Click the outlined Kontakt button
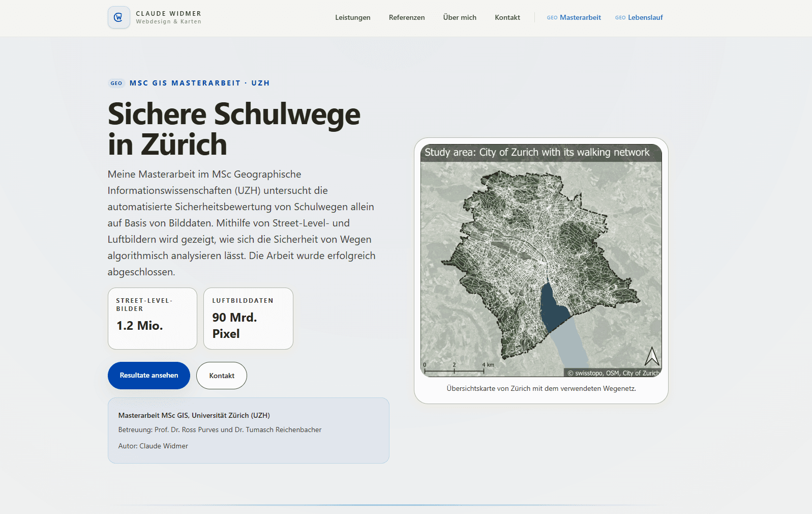The width and height of the screenshot is (812, 514). click(x=222, y=376)
